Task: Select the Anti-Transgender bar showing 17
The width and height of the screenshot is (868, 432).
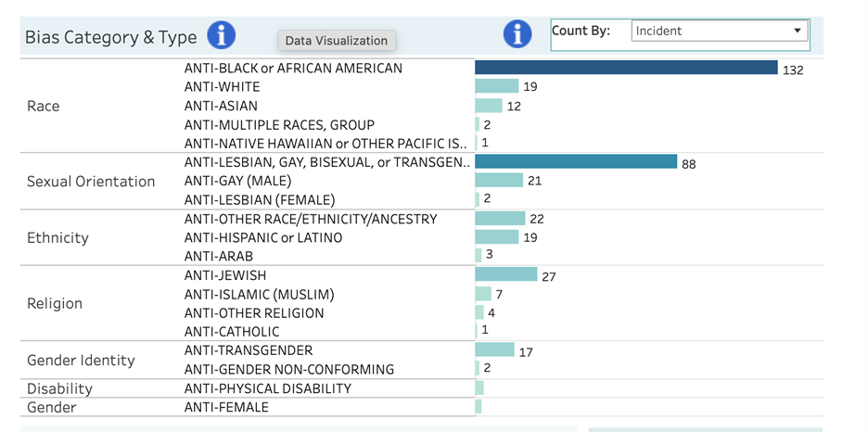Action: [494, 350]
